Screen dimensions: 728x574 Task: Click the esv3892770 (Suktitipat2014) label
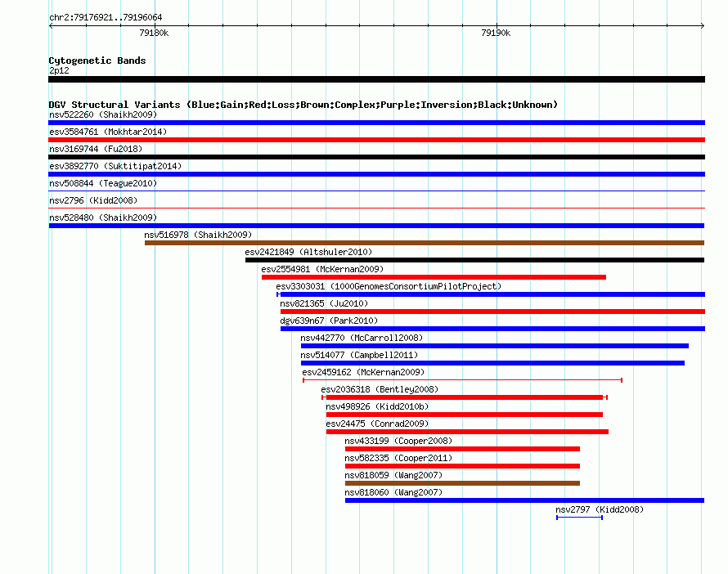115,166
